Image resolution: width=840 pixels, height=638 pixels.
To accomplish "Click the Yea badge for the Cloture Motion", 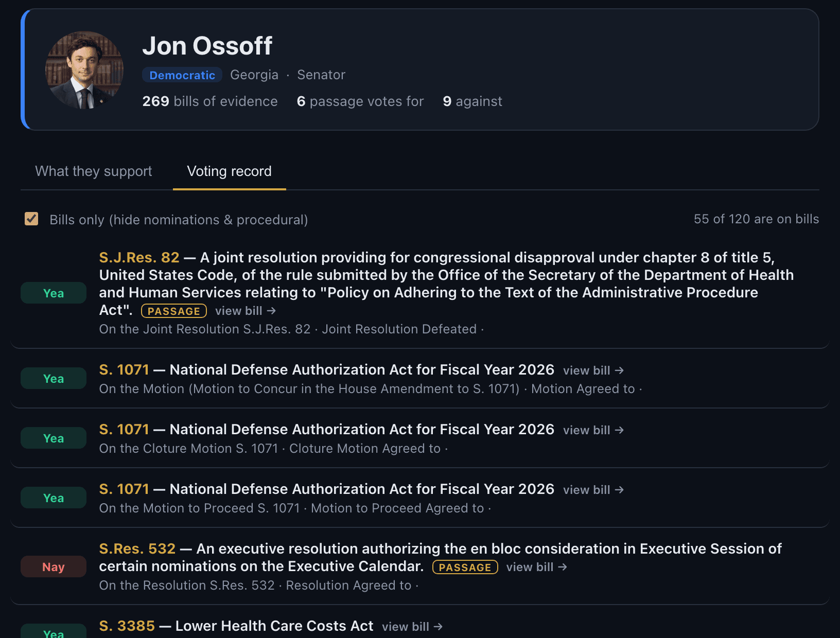I will point(54,438).
